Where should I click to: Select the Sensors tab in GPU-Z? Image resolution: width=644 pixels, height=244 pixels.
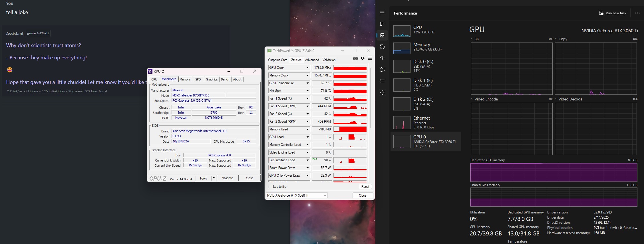[x=296, y=59]
